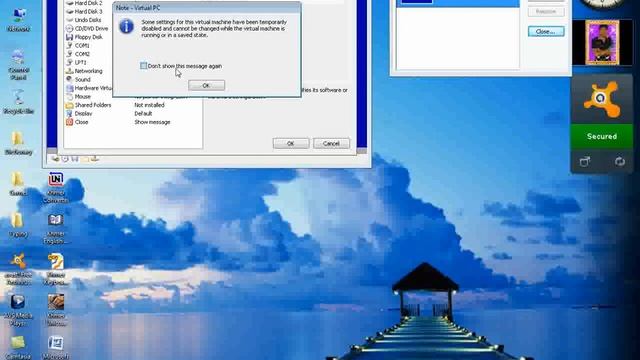Open the AVS Media Player shortcut

[x=18, y=310]
